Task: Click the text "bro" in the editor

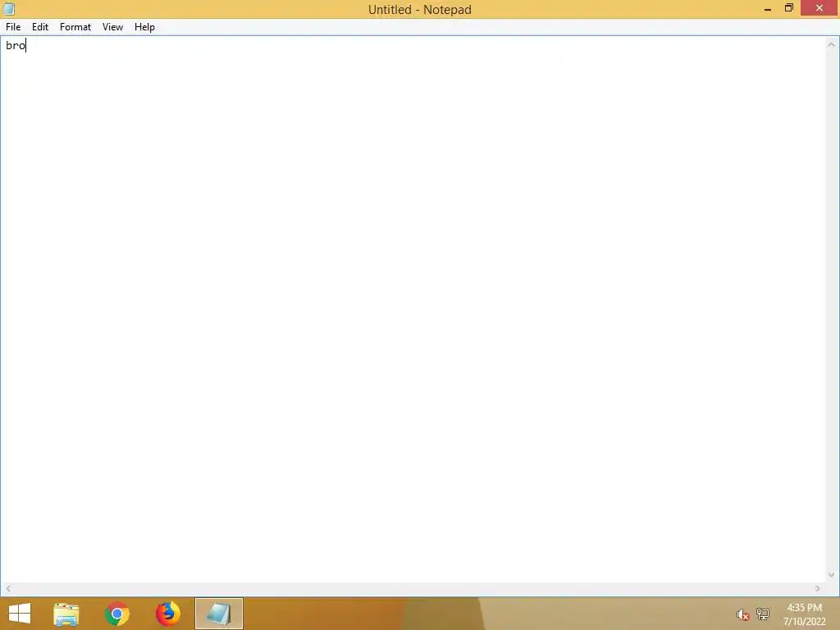Action: (16, 46)
